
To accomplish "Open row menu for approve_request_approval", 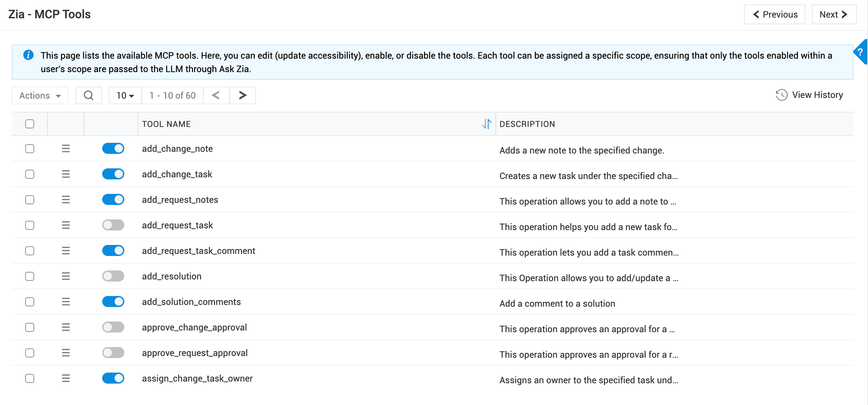I will [x=66, y=353].
